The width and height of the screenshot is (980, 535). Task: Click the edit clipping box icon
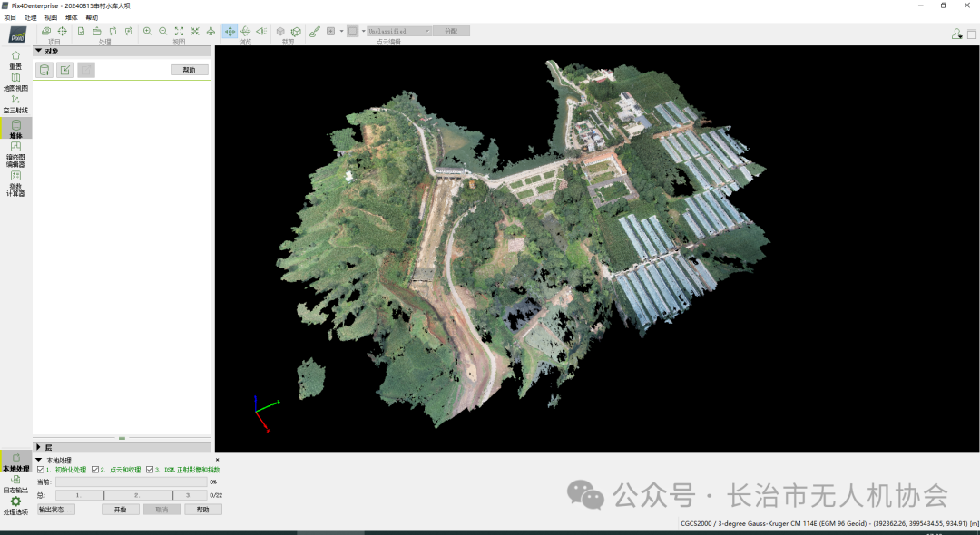[296, 31]
